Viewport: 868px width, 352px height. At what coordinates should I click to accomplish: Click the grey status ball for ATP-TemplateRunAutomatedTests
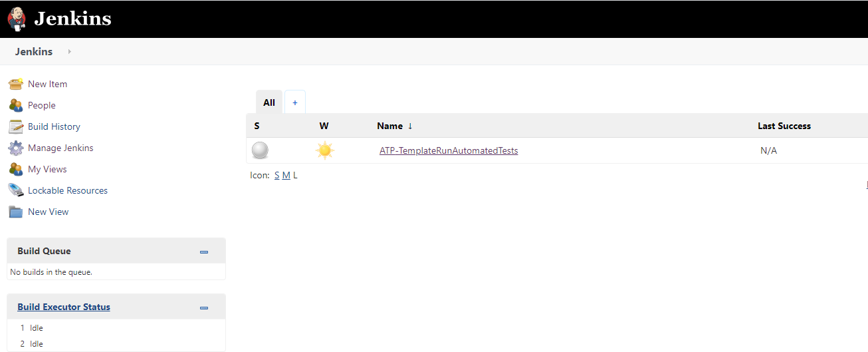click(260, 150)
